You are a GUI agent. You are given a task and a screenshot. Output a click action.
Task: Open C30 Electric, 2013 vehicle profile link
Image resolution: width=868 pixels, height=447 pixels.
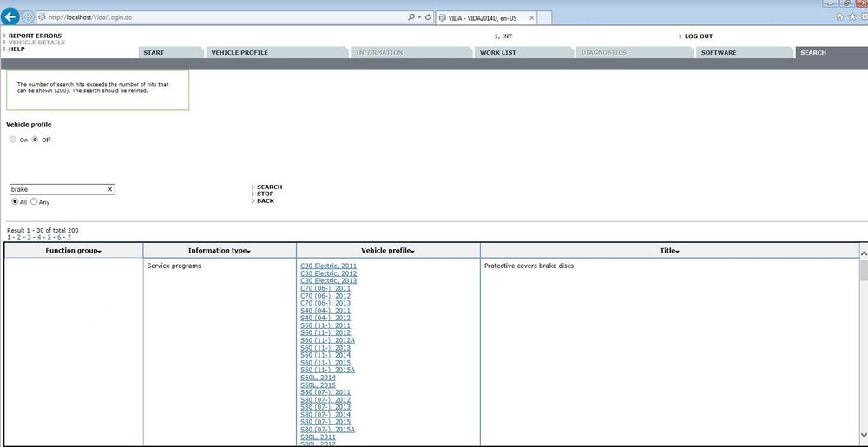(329, 281)
